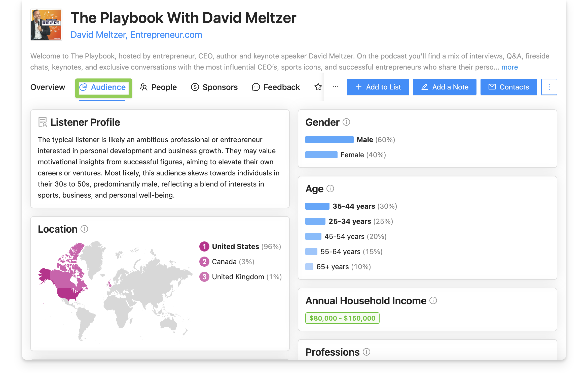Click the Listener Profile document icon
This screenshot has height=373, width=588.
(42, 122)
